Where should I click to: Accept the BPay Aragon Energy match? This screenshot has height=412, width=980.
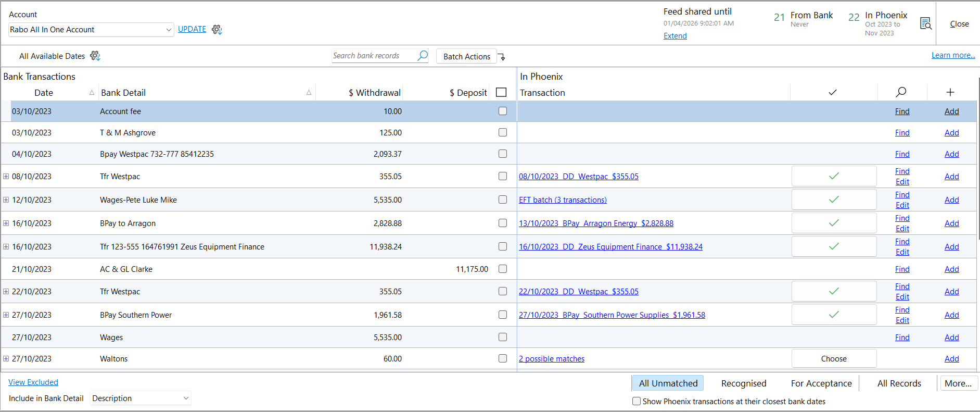pyautogui.click(x=834, y=223)
